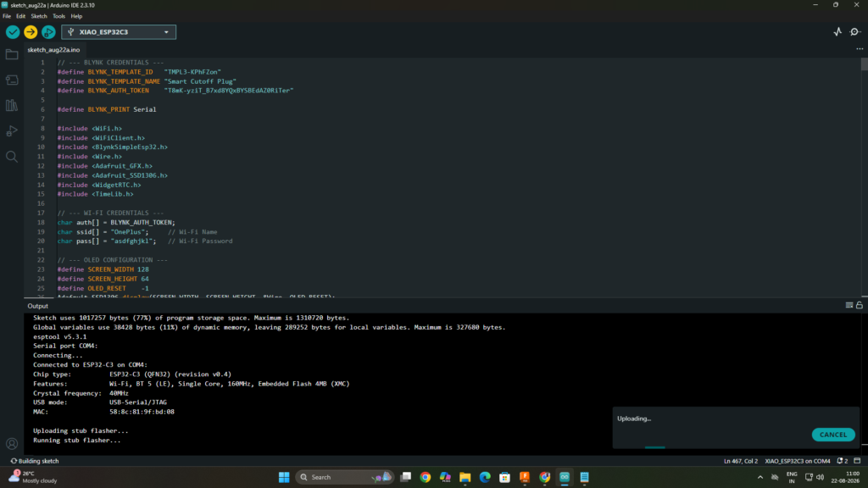Image resolution: width=868 pixels, height=488 pixels.
Task: Open the Windows Start menu
Action: point(284,477)
